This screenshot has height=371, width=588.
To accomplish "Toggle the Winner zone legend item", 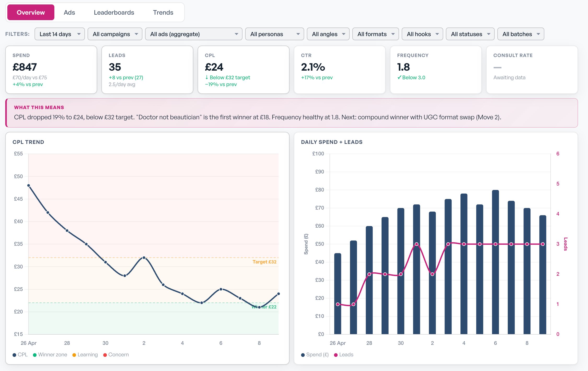I will pos(50,355).
